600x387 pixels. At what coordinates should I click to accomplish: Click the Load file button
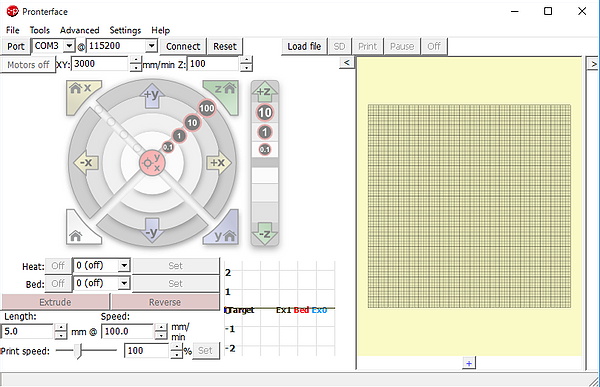pos(304,46)
